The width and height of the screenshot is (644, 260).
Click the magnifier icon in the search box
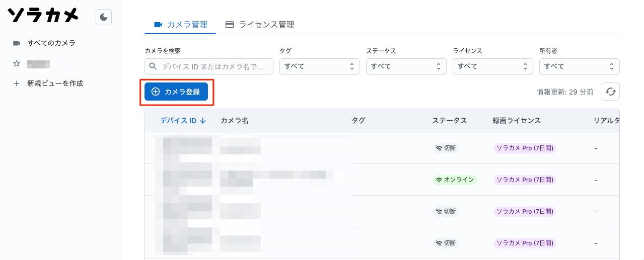coord(153,66)
